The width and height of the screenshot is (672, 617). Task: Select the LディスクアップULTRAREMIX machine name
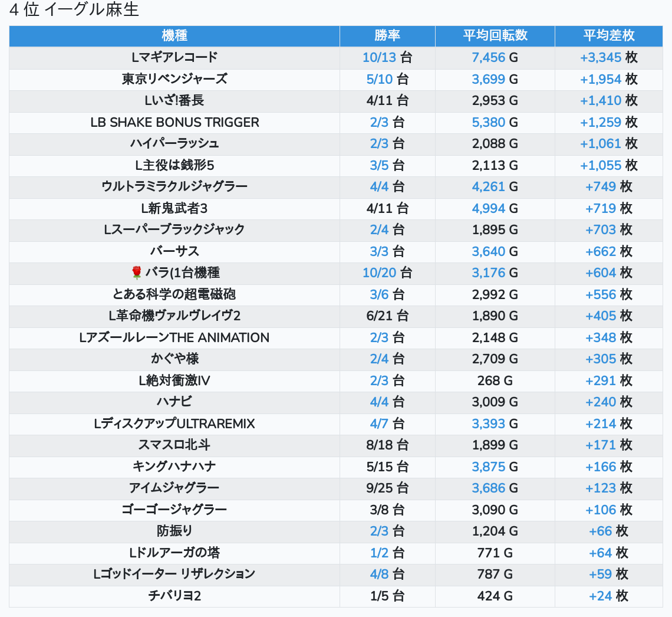(x=174, y=424)
